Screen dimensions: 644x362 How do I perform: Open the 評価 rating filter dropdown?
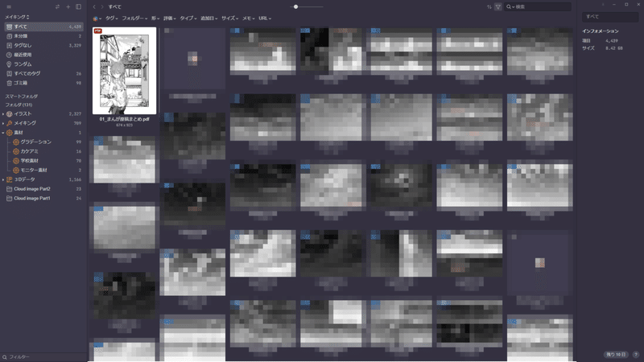point(169,19)
